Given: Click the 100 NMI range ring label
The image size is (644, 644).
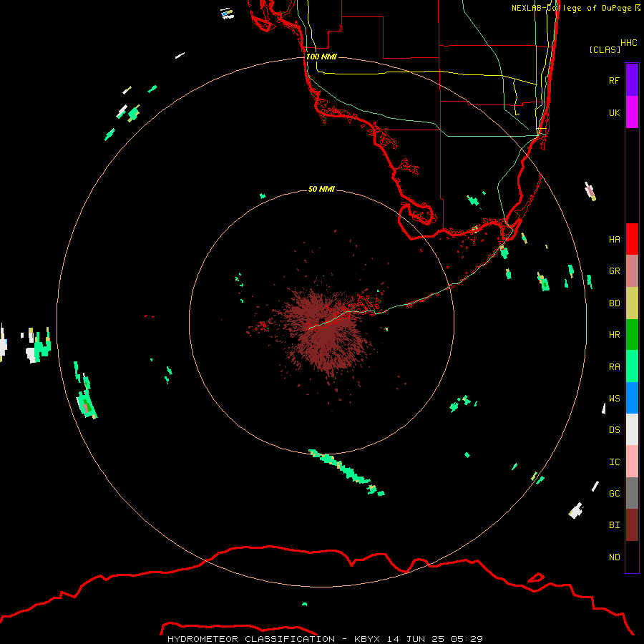Looking at the screenshot, I should [321, 57].
